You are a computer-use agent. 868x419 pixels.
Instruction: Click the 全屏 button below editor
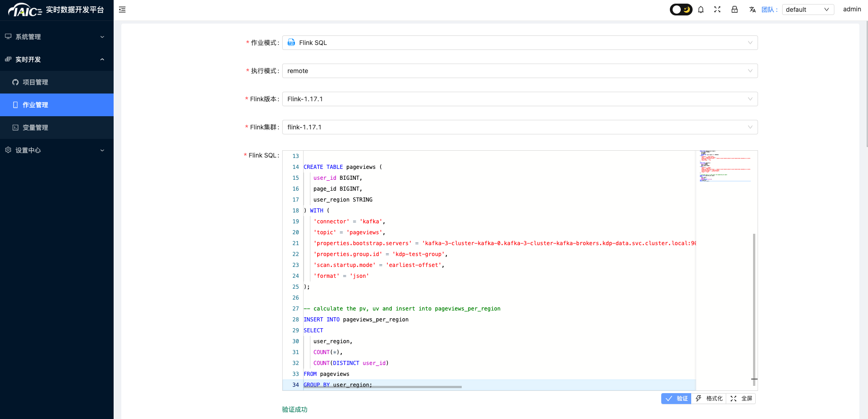click(741, 399)
